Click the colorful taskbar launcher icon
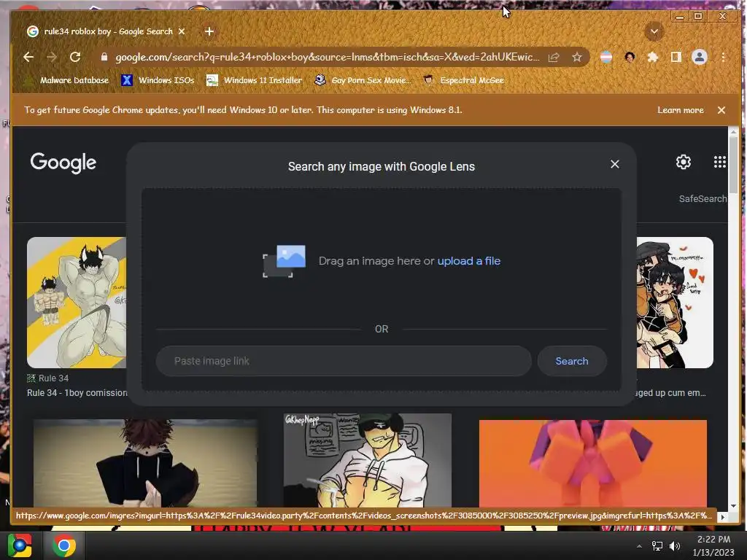 [20, 545]
